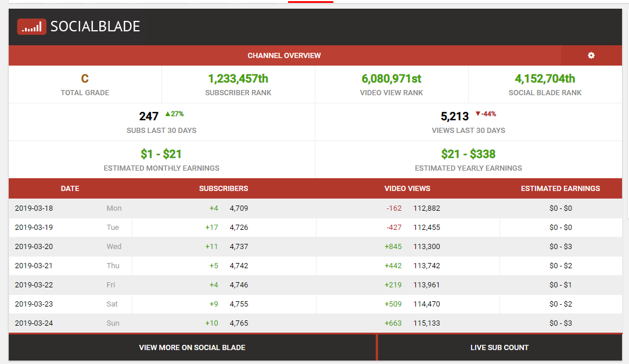Click video views total 114,470
This screenshot has height=364, width=629.
pos(426,304)
